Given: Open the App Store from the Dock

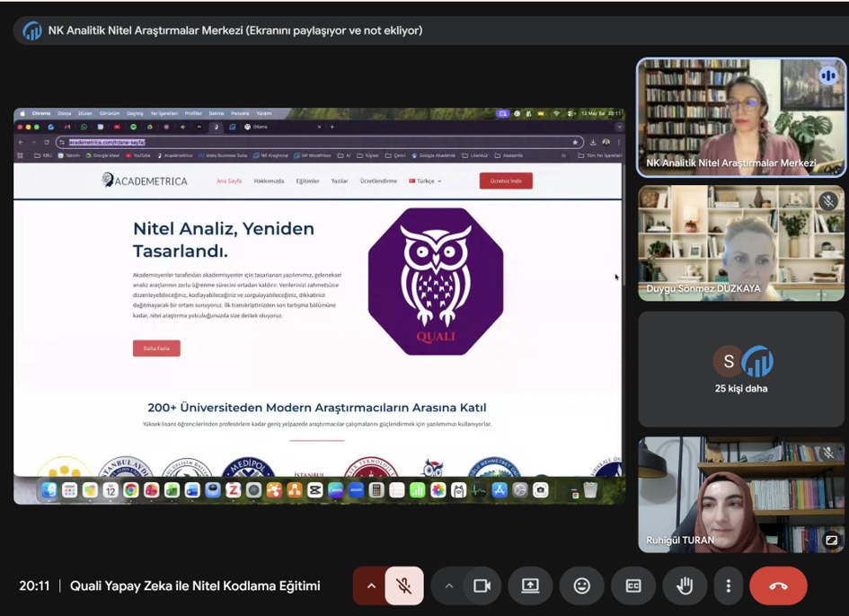Looking at the screenshot, I should [x=500, y=490].
